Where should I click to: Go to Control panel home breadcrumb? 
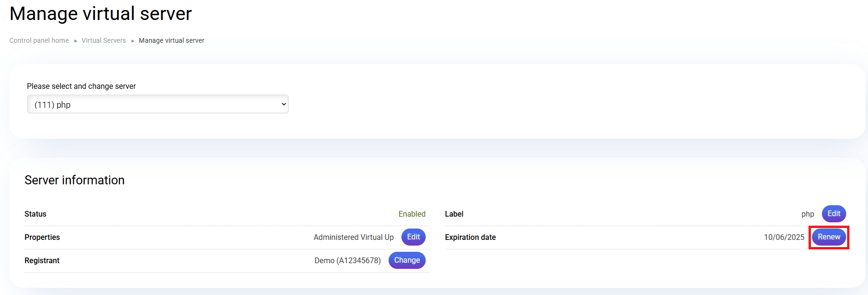coord(39,40)
